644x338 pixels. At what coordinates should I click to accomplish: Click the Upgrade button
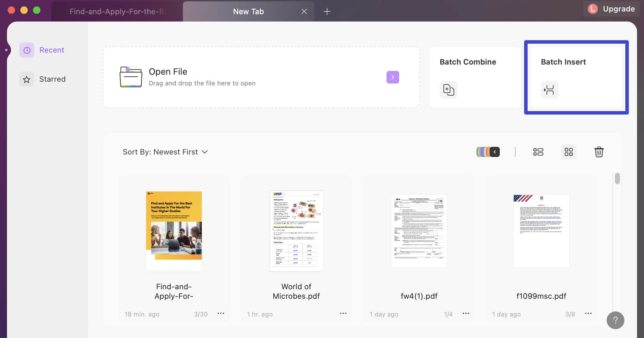(x=611, y=9)
